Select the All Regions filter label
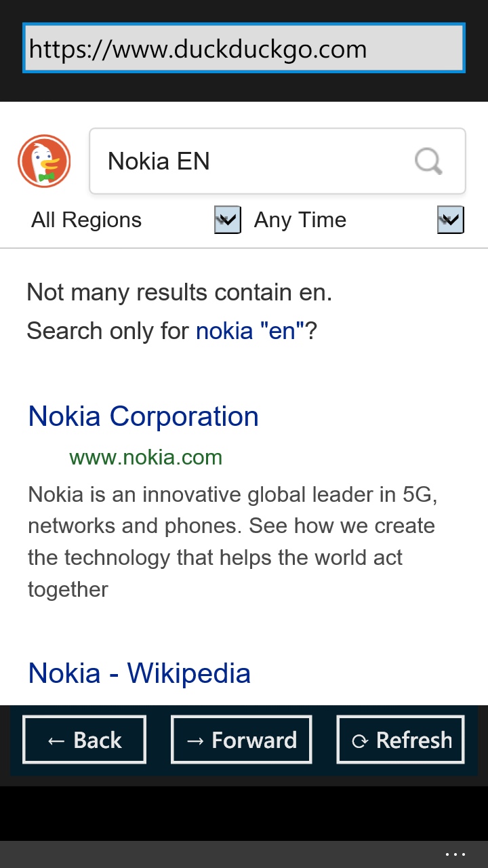 tap(87, 220)
